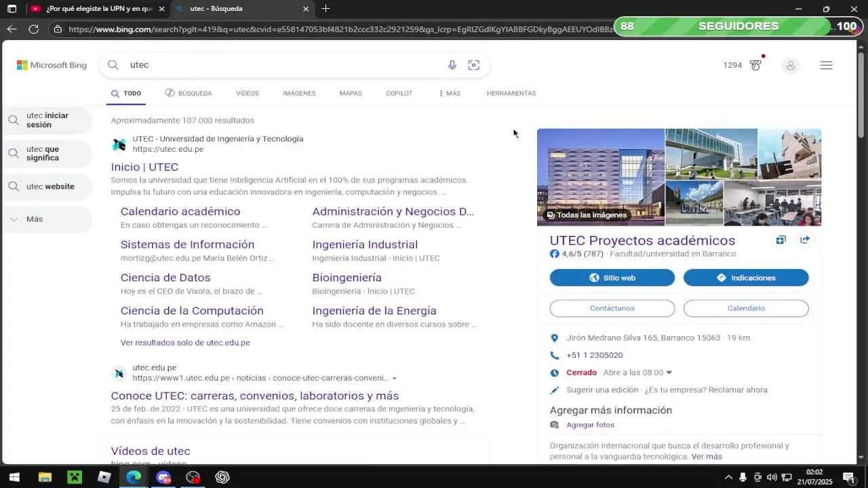868x488 pixels.
Task: Open visual search camera icon
Action: tap(474, 65)
